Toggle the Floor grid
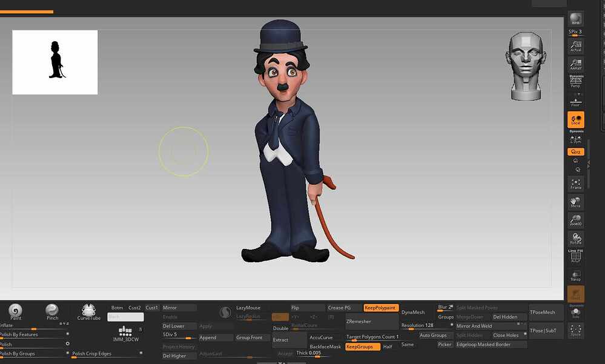Screen dimensions: 605x364 pos(576,102)
